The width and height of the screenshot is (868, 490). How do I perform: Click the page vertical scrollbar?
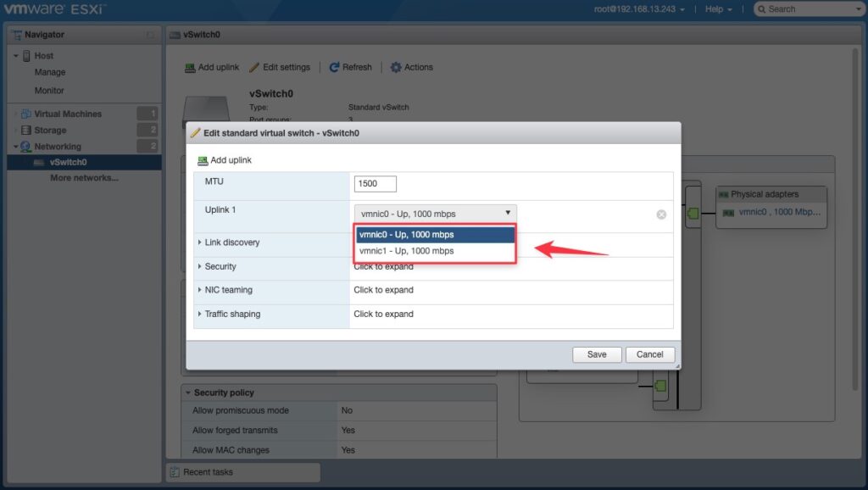[854, 221]
